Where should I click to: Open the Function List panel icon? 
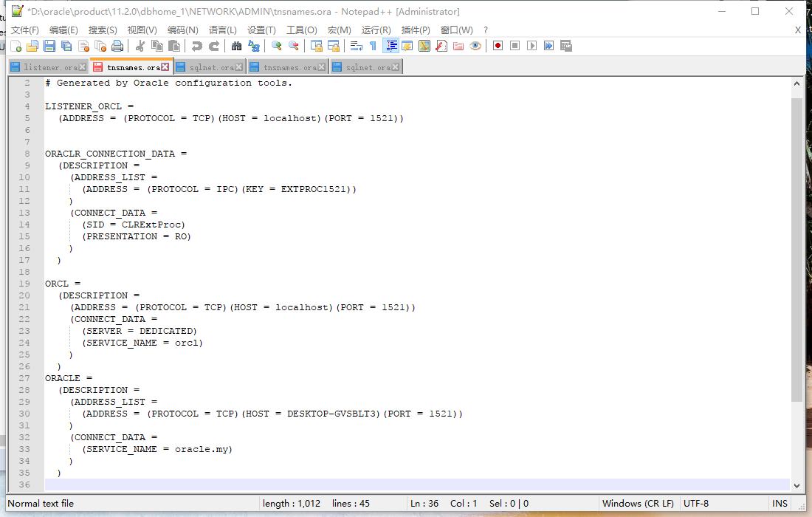pos(441,46)
